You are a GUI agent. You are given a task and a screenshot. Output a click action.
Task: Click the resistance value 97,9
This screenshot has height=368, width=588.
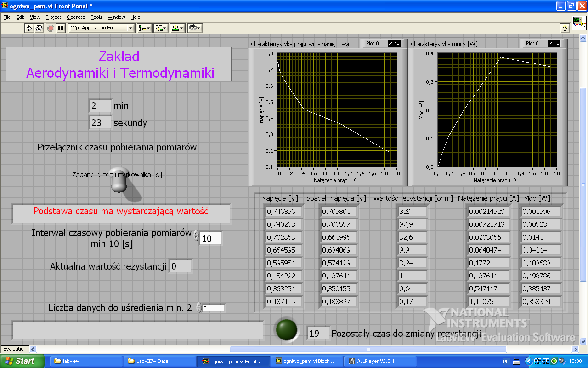coord(413,224)
